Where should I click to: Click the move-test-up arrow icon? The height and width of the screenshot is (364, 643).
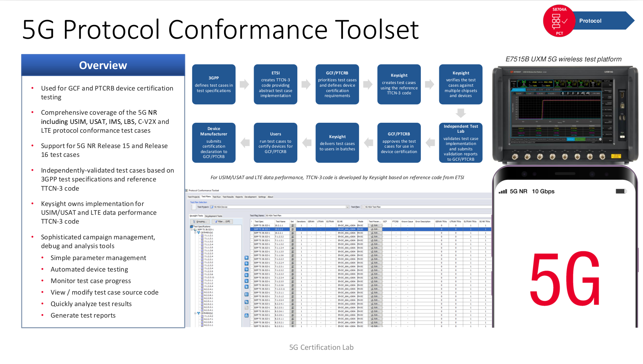coord(246,264)
